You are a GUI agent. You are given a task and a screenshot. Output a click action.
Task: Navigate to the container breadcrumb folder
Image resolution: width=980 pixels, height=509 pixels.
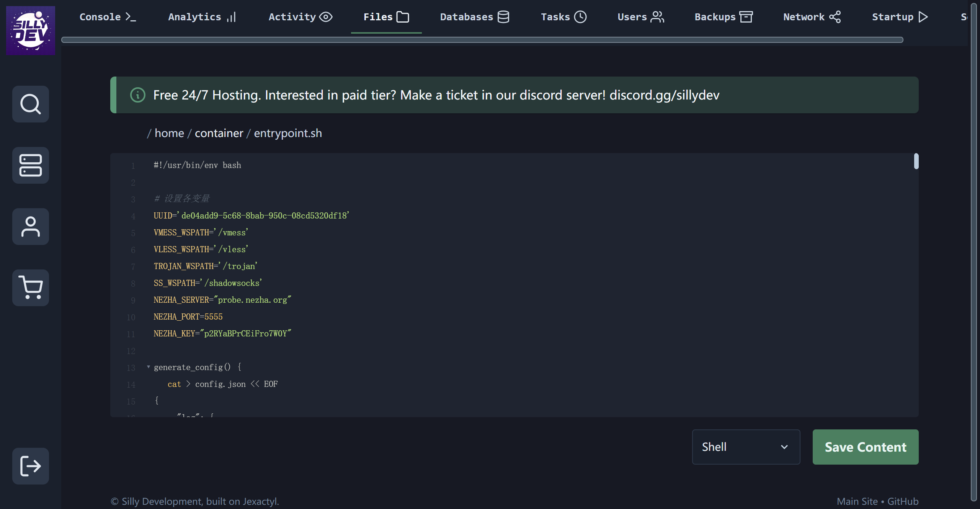pos(219,133)
